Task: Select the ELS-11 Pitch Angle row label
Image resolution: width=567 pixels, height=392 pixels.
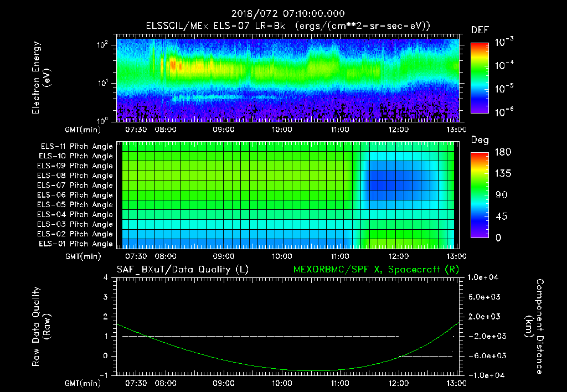Action: tap(76, 147)
